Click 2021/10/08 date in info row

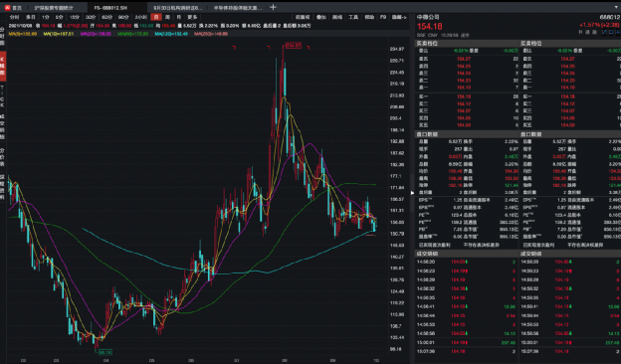point(21,26)
